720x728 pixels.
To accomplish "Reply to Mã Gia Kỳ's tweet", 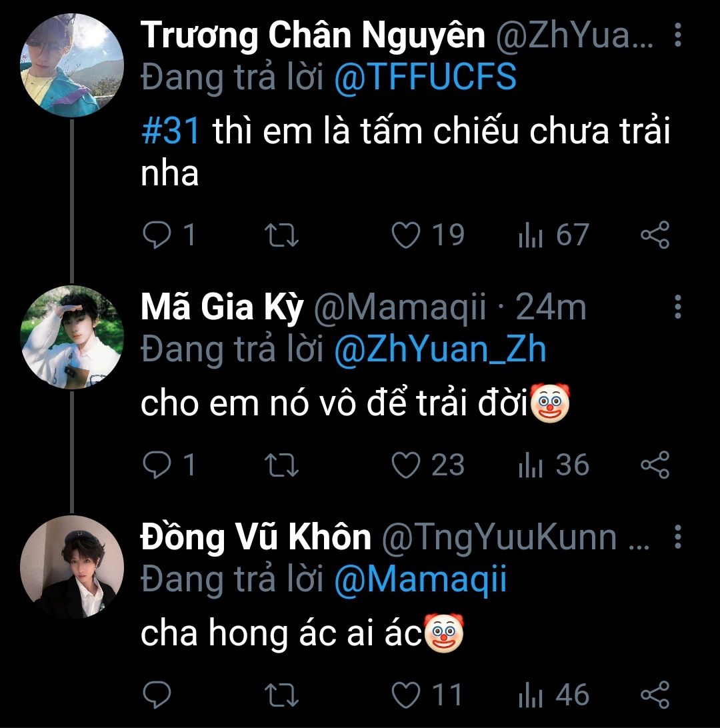I will click(x=157, y=465).
